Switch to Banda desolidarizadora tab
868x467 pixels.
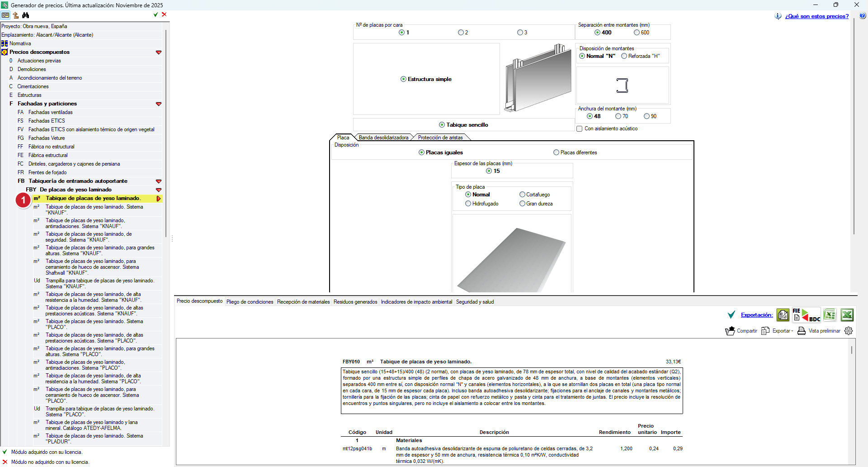point(383,138)
